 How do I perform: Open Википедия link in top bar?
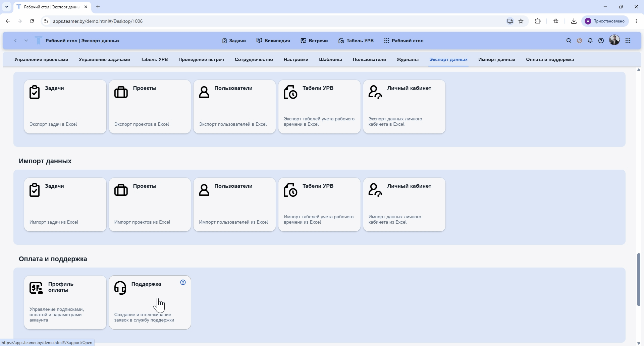(273, 41)
